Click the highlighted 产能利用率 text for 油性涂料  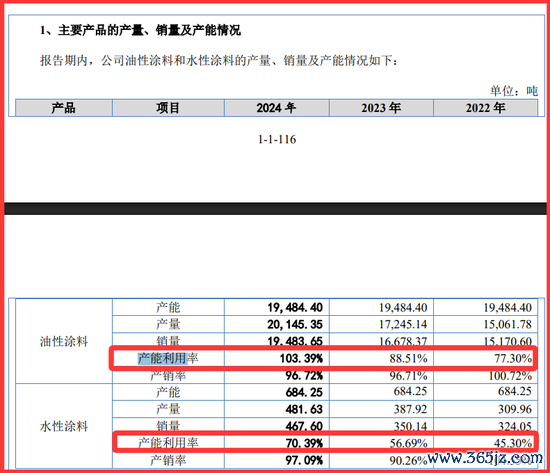[x=168, y=358]
